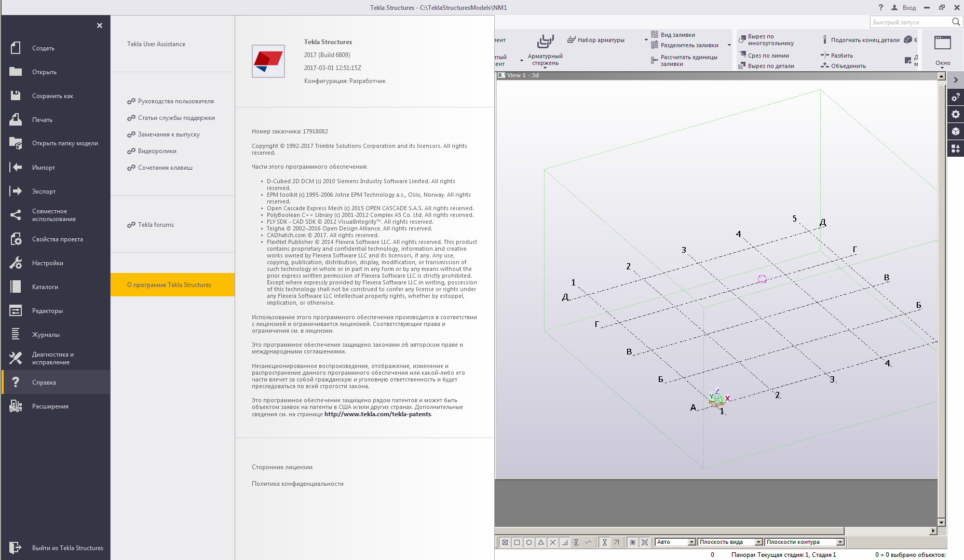This screenshot has width=964, height=560.
Task: Click the Вид заливки pour view icon
Action: [655, 35]
